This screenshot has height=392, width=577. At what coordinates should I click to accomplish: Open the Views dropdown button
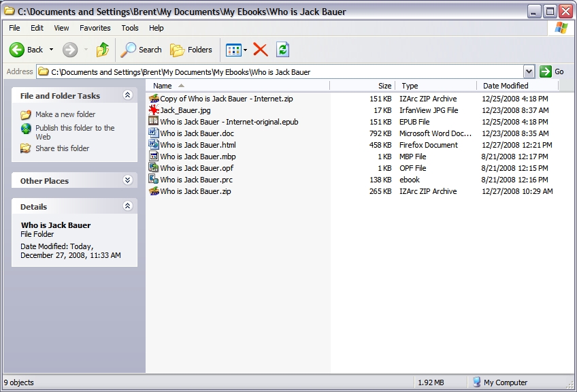pos(236,50)
